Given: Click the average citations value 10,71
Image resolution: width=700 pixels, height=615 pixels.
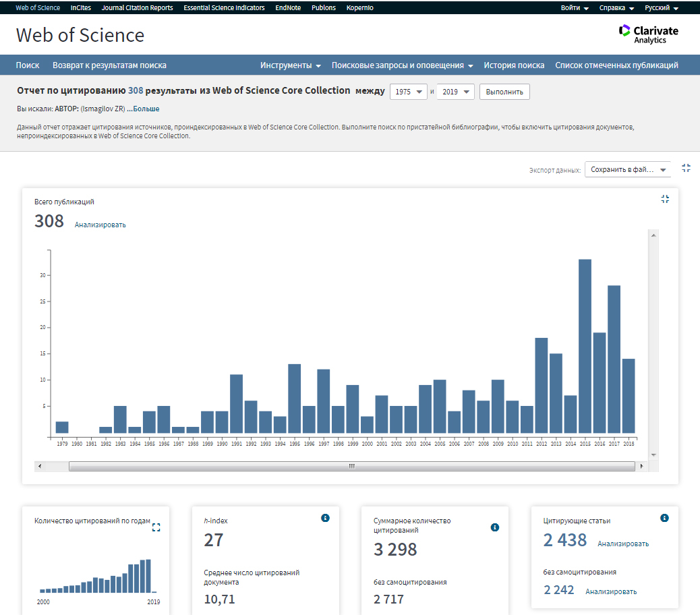Looking at the screenshot, I should coord(219,599).
